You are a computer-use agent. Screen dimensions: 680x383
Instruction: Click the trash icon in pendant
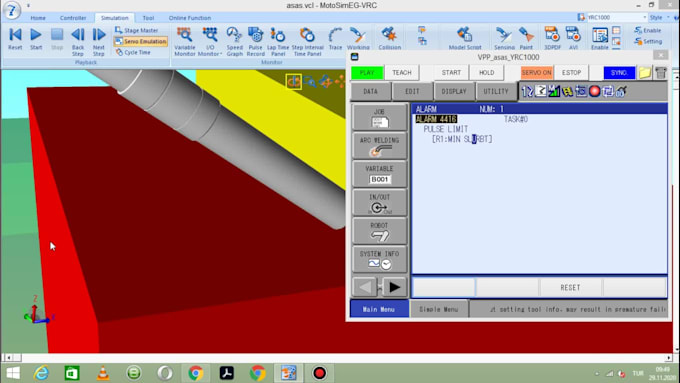pos(661,72)
